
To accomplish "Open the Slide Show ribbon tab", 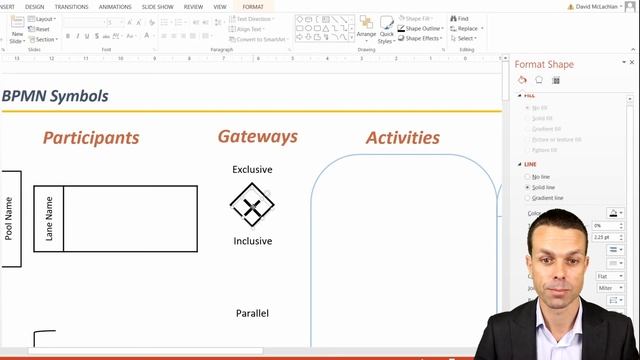I will coord(158,7).
